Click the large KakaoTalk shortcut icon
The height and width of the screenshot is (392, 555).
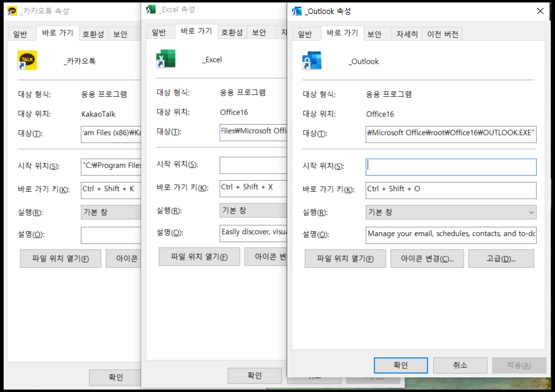point(27,60)
